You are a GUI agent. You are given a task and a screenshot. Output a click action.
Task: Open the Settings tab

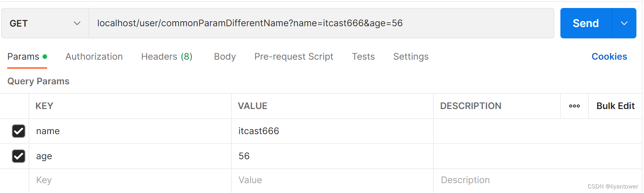click(x=411, y=57)
